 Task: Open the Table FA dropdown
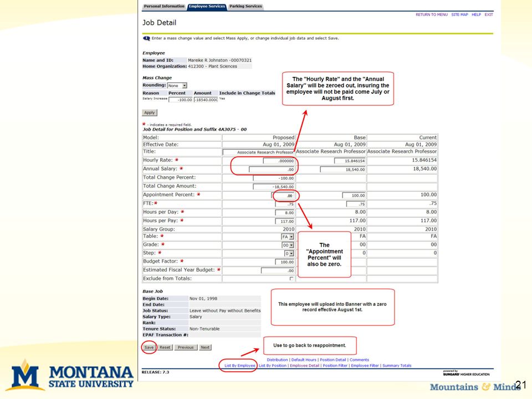coord(288,237)
